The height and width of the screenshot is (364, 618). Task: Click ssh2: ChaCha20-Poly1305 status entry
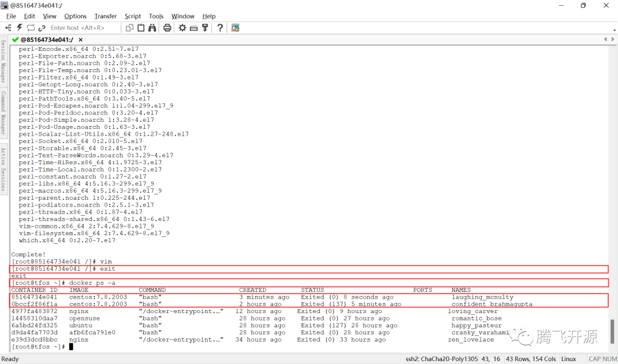tap(441, 359)
